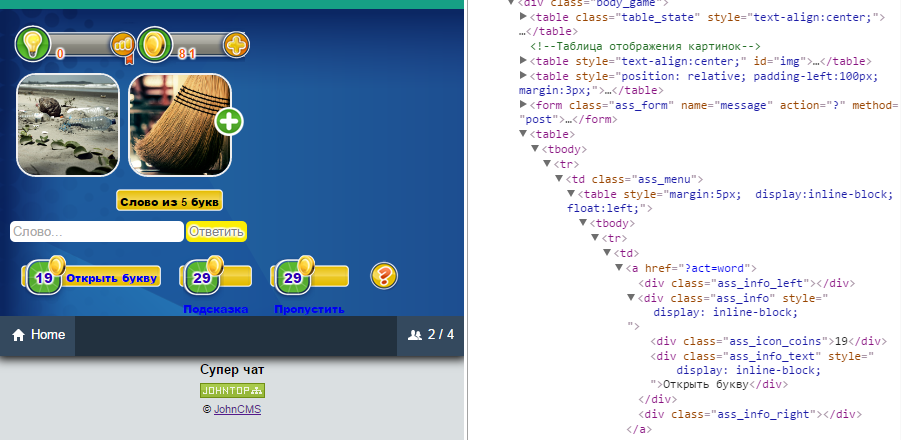Focus the Слово answer input field
Image resolution: width=901 pixels, height=440 pixels.
pyautogui.click(x=96, y=232)
